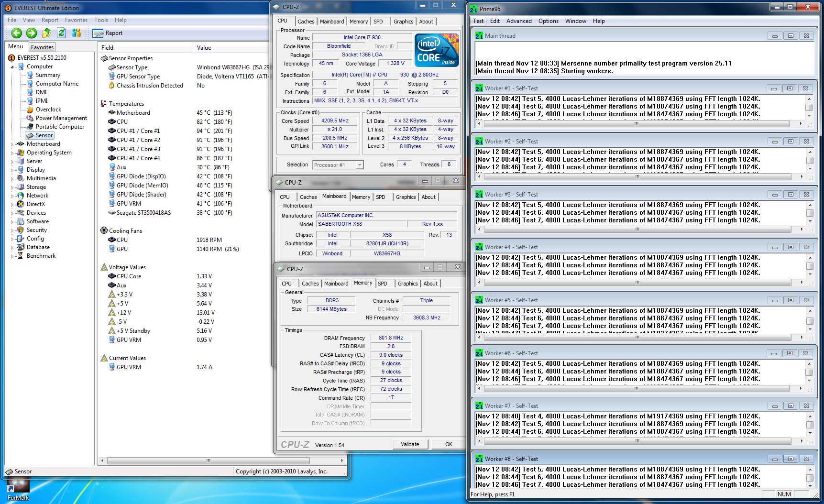This screenshot has height=504, width=824.
Task: Open the Advanced menu in Prime95
Action: tap(518, 21)
